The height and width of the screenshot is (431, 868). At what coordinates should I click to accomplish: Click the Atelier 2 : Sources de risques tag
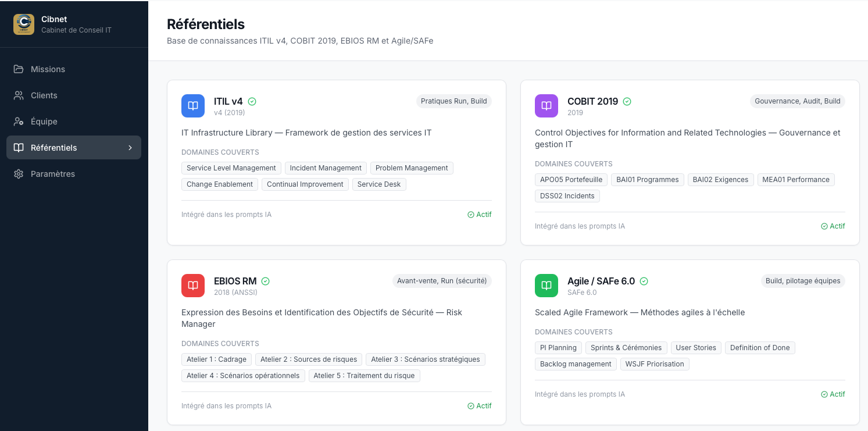[309, 359]
